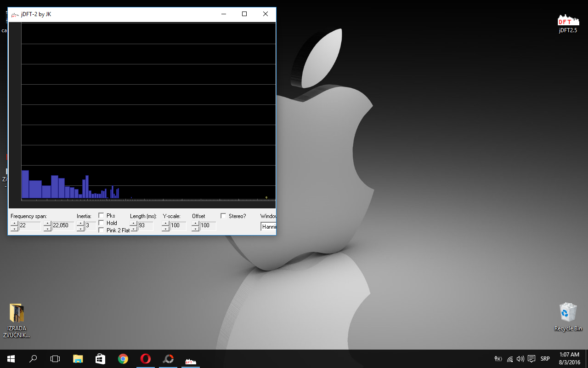
Task: Open the red-gray circular app in taskbar
Action: tap(168, 359)
